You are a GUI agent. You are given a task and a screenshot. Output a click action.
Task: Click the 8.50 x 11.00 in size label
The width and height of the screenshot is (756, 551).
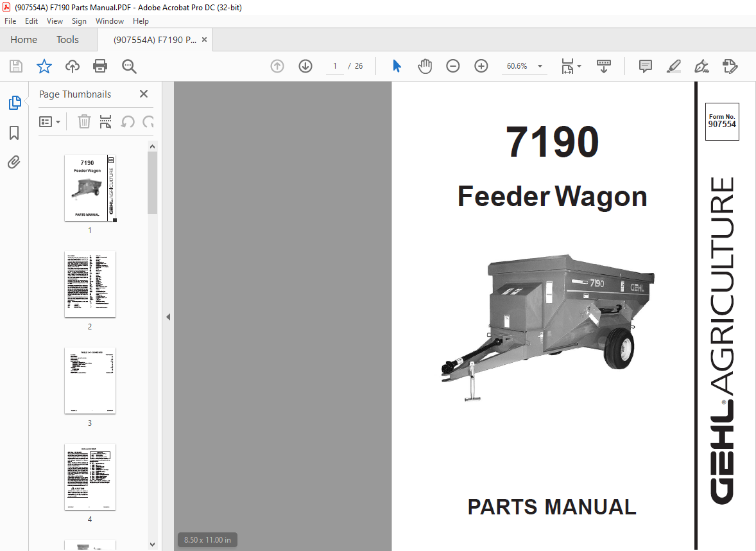click(207, 540)
